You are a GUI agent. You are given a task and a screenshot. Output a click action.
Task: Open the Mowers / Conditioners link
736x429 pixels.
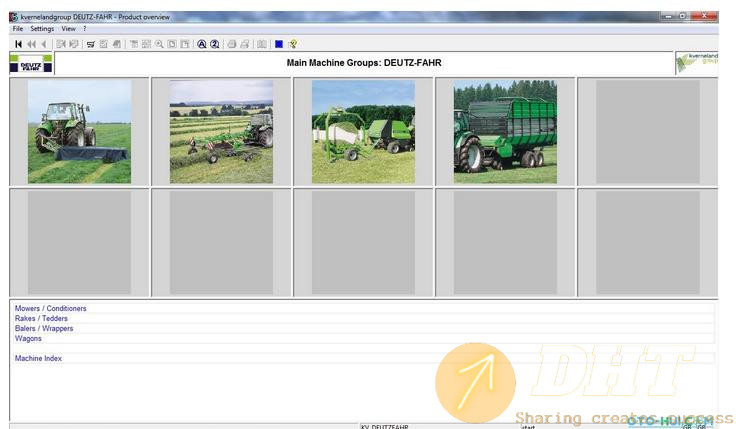click(51, 308)
